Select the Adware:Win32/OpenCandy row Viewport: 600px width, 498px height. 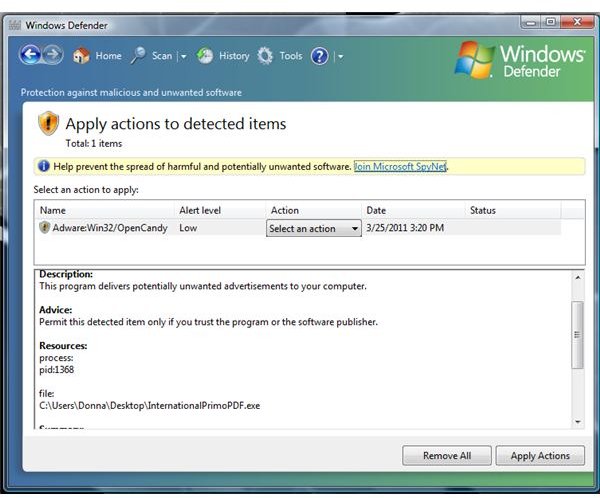[x=298, y=228]
